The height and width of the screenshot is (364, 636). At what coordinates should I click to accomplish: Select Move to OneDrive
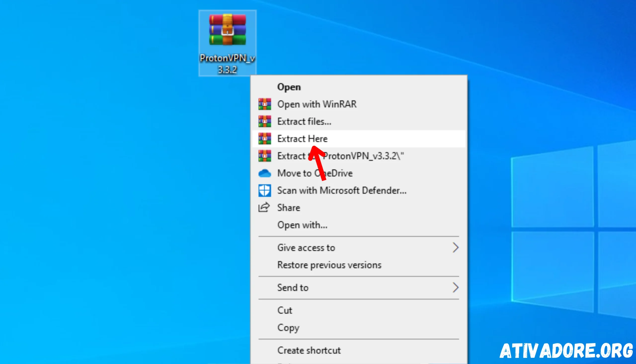(358, 173)
